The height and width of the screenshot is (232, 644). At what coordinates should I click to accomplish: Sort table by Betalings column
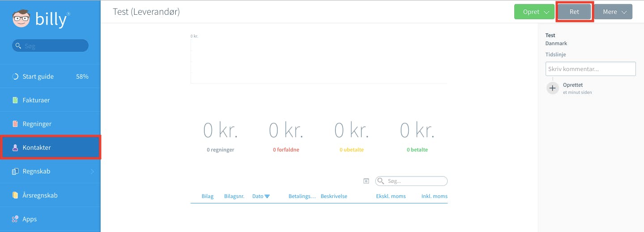coord(302,196)
